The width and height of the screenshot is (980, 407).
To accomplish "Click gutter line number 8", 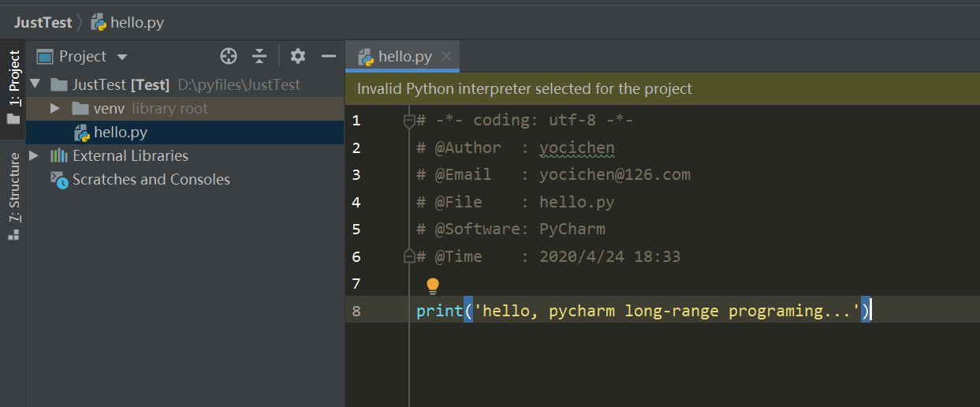I will coord(356,311).
